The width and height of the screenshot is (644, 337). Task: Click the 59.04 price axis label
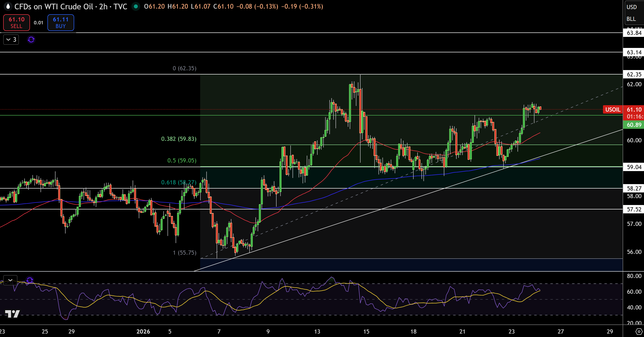click(634, 167)
